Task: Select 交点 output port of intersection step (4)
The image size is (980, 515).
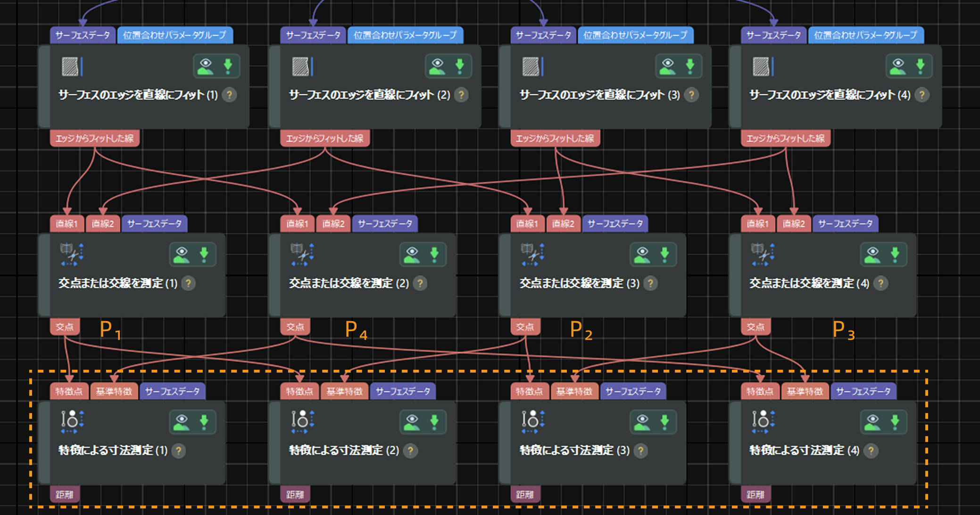Action: 756,327
